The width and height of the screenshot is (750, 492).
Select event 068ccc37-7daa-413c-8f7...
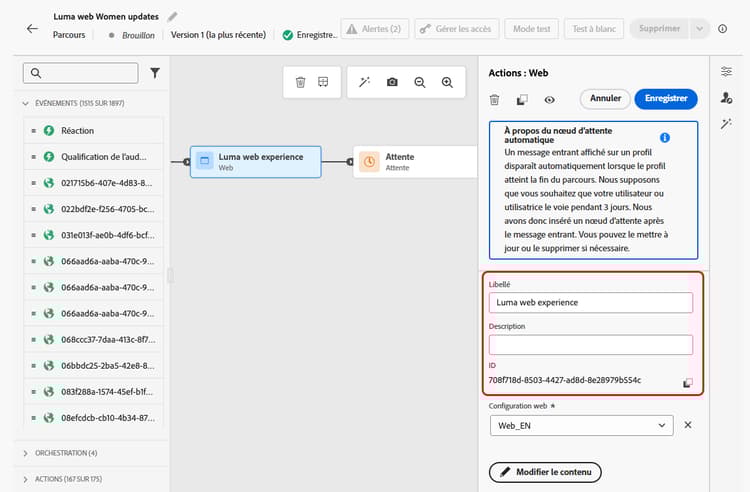click(94, 339)
